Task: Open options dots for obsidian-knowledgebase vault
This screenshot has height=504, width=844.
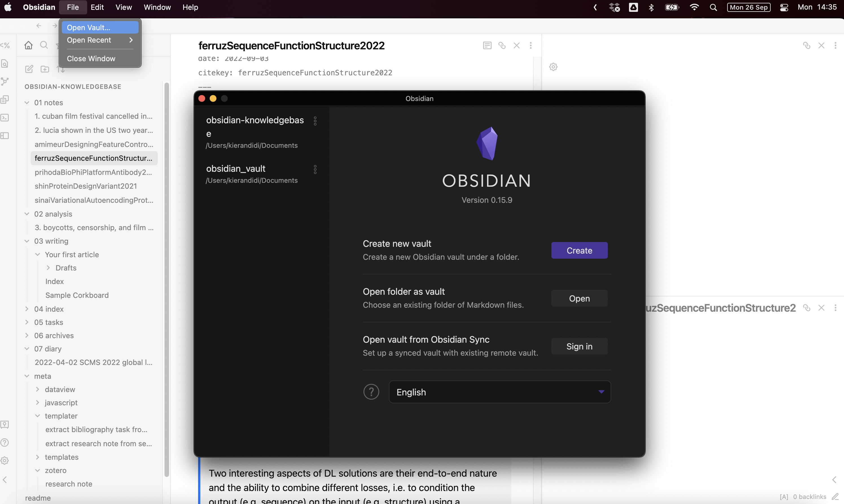Action: click(x=315, y=121)
